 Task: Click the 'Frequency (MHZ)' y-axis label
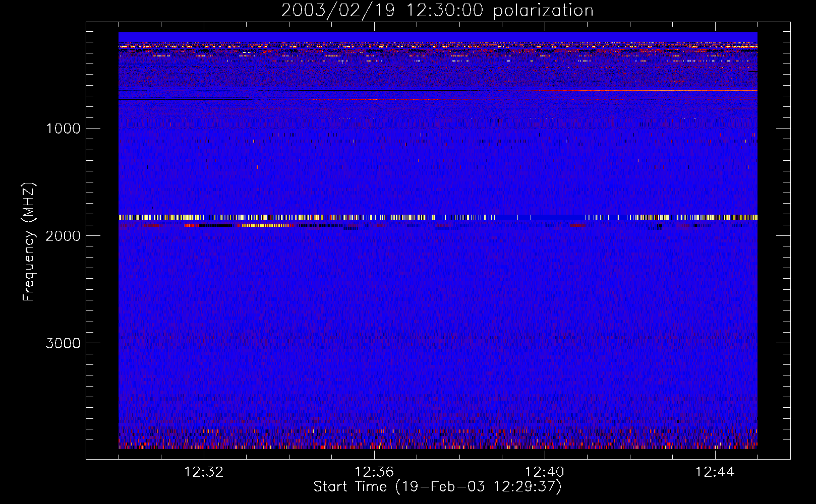pos(28,241)
